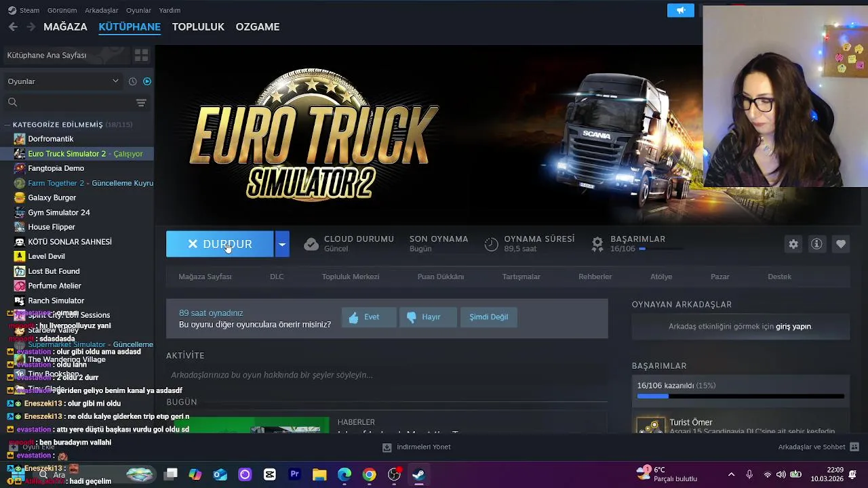Click the giriş yapın link

click(793, 327)
